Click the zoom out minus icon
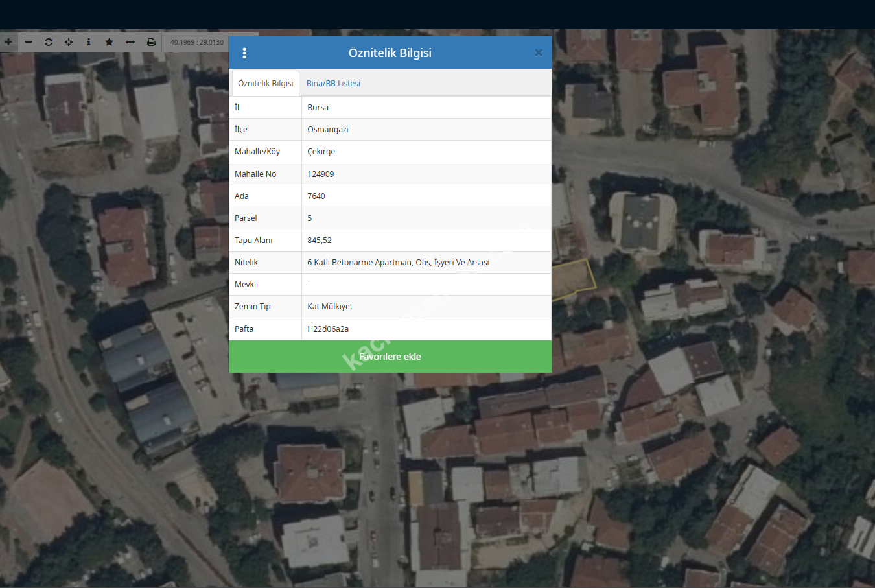Image resolution: width=875 pixels, height=588 pixels. pos(29,42)
